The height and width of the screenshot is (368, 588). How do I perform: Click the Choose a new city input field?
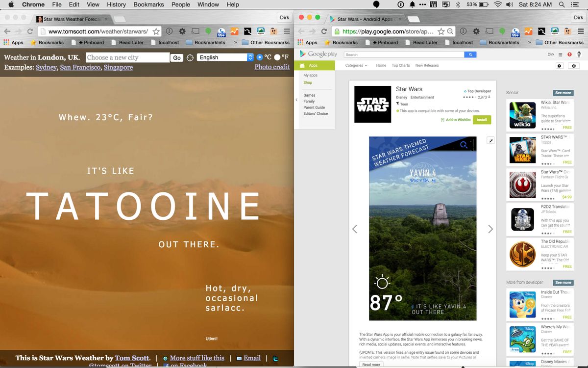tap(127, 57)
